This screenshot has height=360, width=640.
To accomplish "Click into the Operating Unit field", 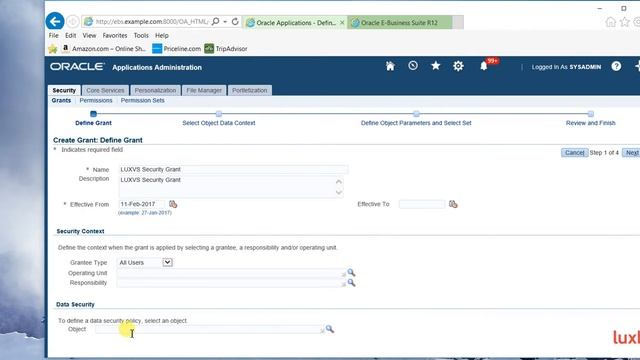I will point(231,273).
